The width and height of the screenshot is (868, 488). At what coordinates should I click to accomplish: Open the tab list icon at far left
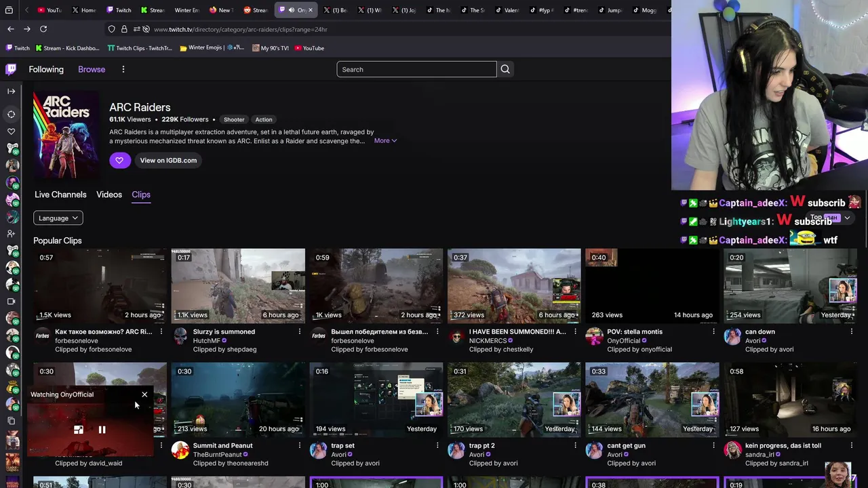point(7,10)
